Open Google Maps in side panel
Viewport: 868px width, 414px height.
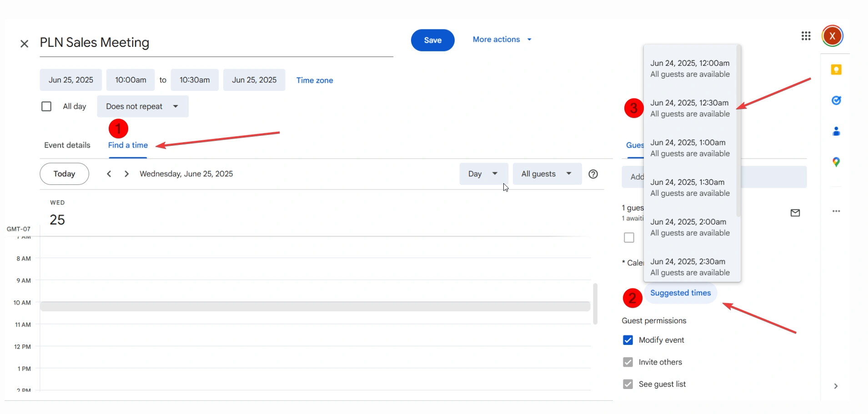pyautogui.click(x=836, y=162)
